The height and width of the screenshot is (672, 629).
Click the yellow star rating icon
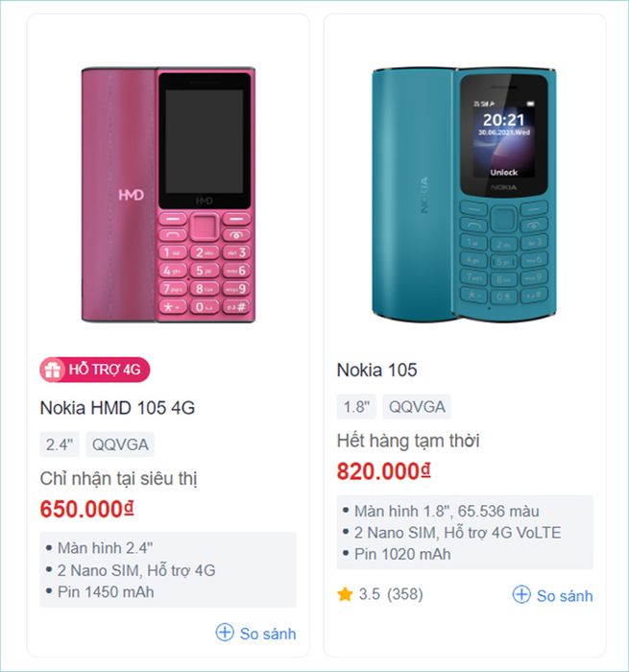pyautogui.click(x=345, y=594)
